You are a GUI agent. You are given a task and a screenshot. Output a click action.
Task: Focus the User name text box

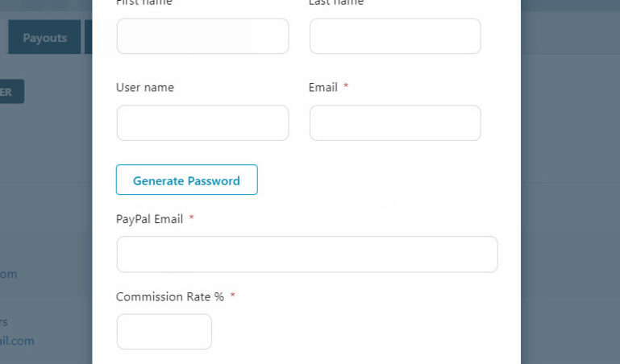tap(202, 123)
